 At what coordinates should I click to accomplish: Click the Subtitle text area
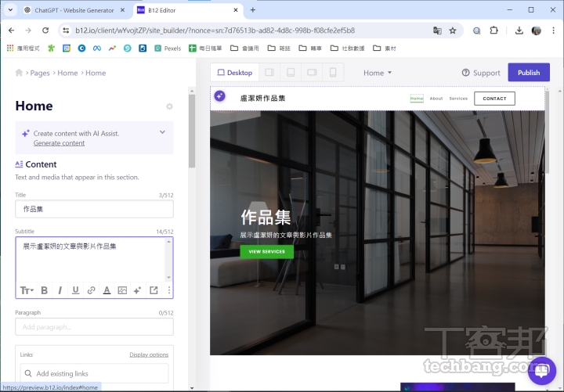[91, 259]
